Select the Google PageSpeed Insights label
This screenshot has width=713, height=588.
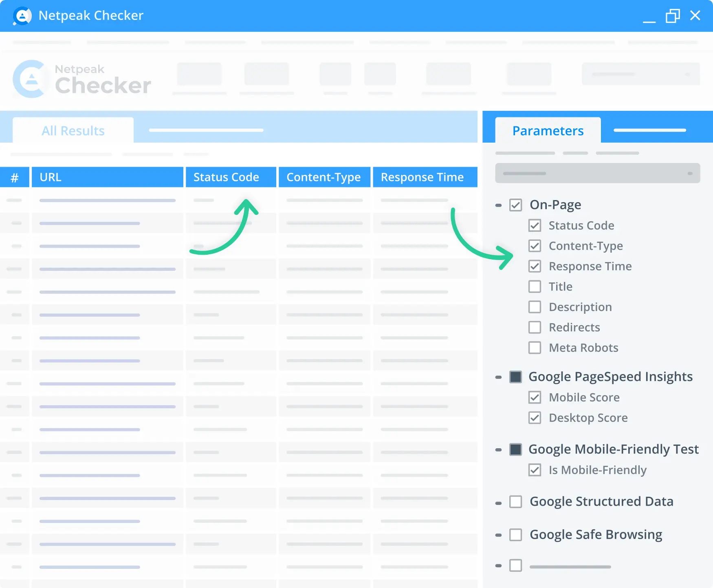[x=610, y=377]
